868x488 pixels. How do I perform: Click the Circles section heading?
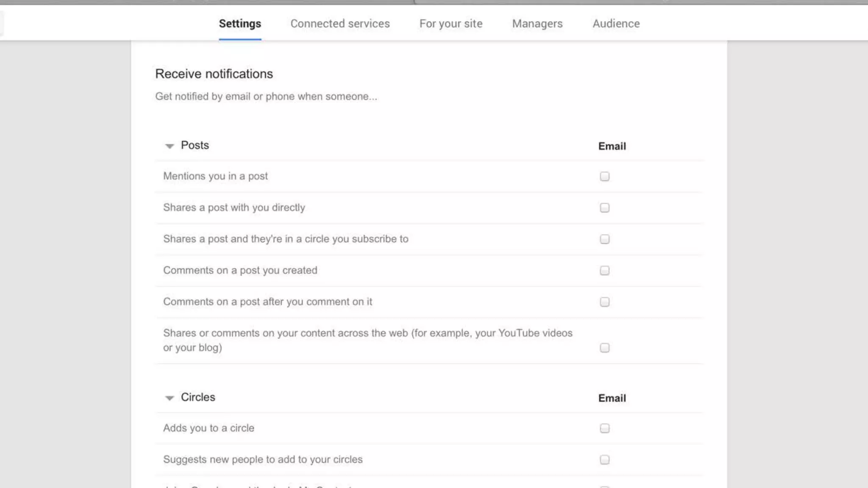[x=198, y=397]
